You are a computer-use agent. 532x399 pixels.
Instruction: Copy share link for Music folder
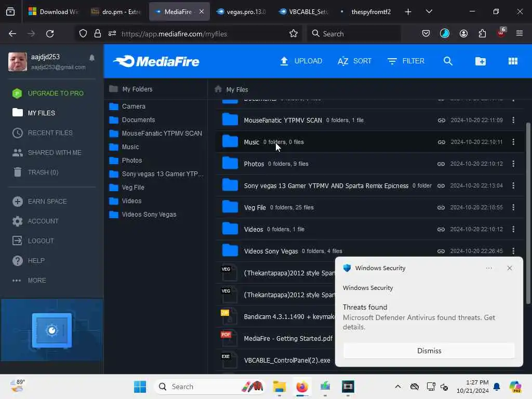[x=441, y=142]
